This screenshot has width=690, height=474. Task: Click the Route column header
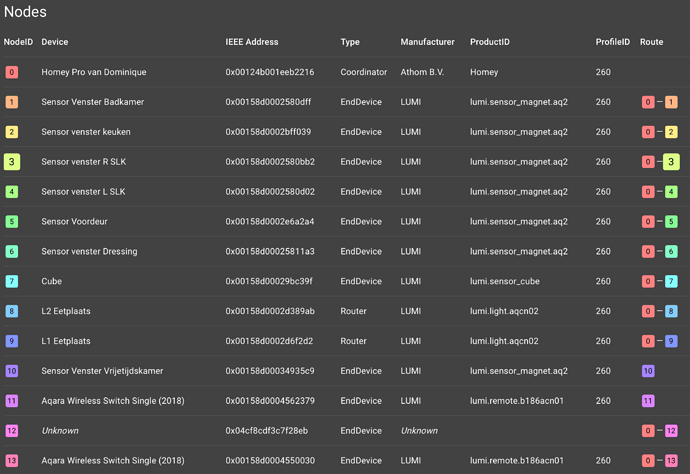point(651,42)
